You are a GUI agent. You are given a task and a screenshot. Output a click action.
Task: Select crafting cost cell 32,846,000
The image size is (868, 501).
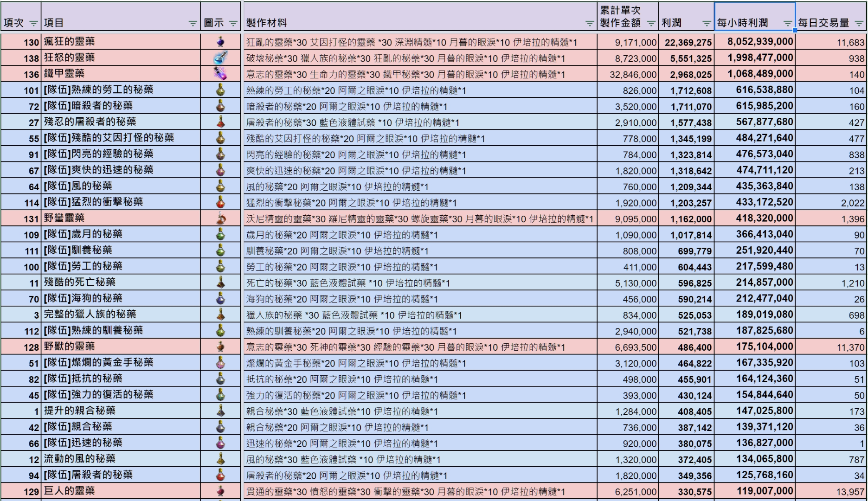628,74
